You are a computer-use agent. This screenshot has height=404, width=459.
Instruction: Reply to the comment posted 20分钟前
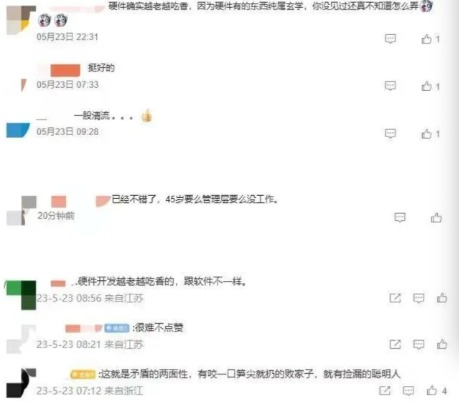click(x=400, y=218)
